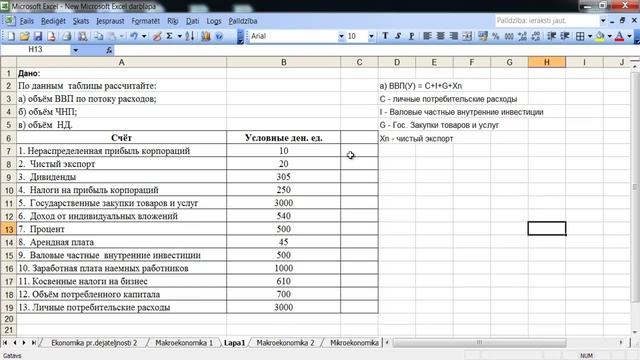
Task: Apply currency style from the formatting toolbar
Action: [483, 36]
